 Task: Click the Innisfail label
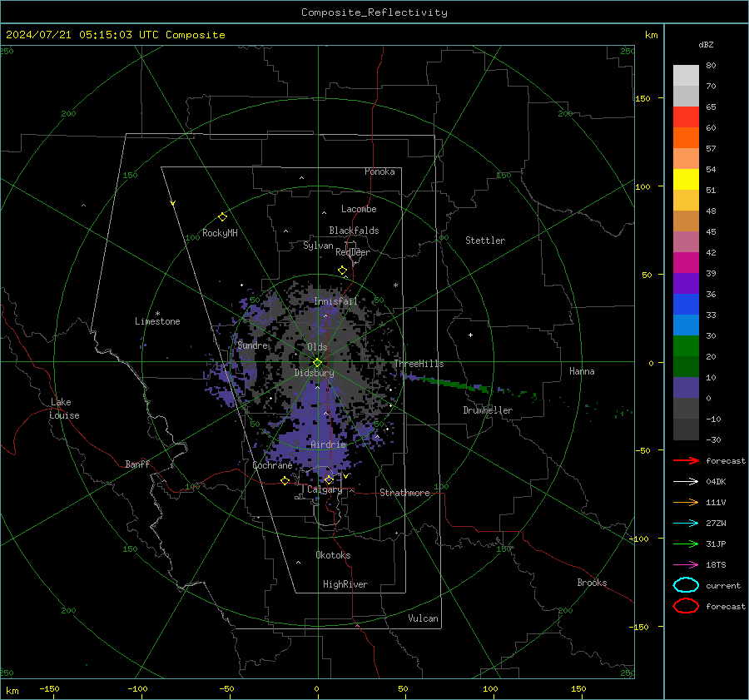coord(335,301)
